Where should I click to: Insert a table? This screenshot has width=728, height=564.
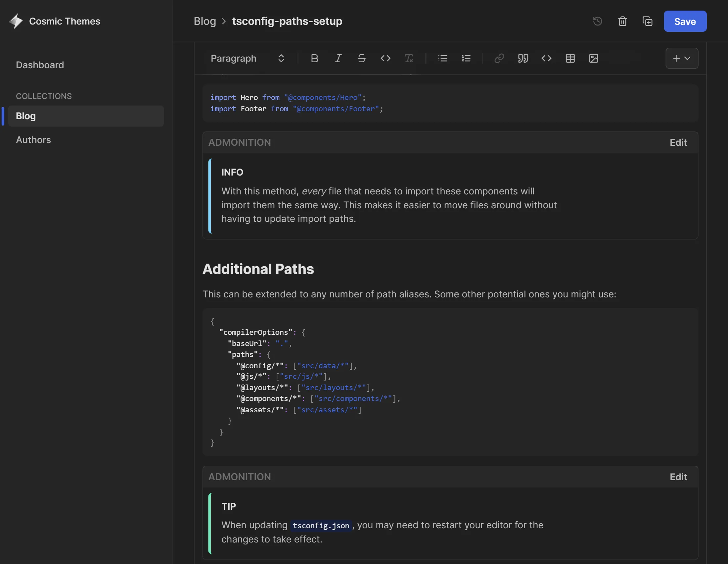click(x=570, y=58)
